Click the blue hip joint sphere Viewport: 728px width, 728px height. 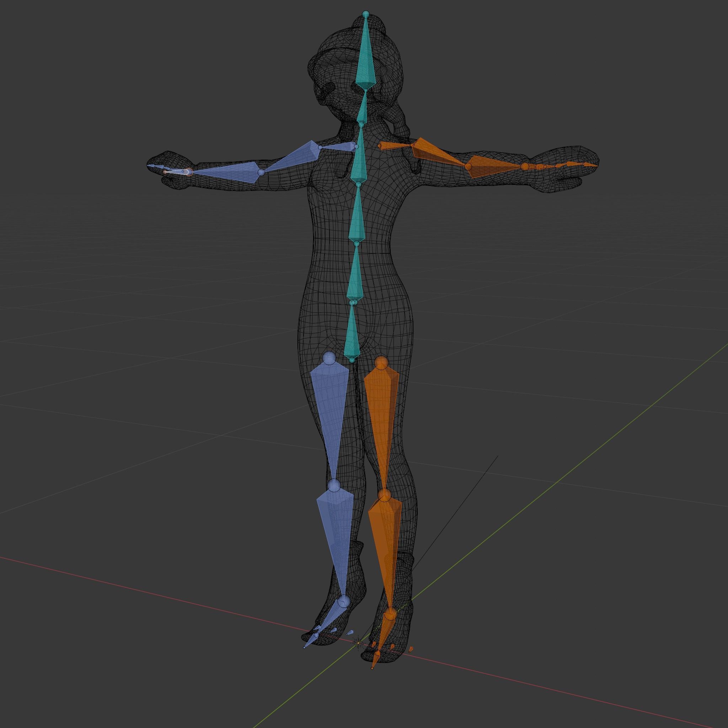(329, 358)
